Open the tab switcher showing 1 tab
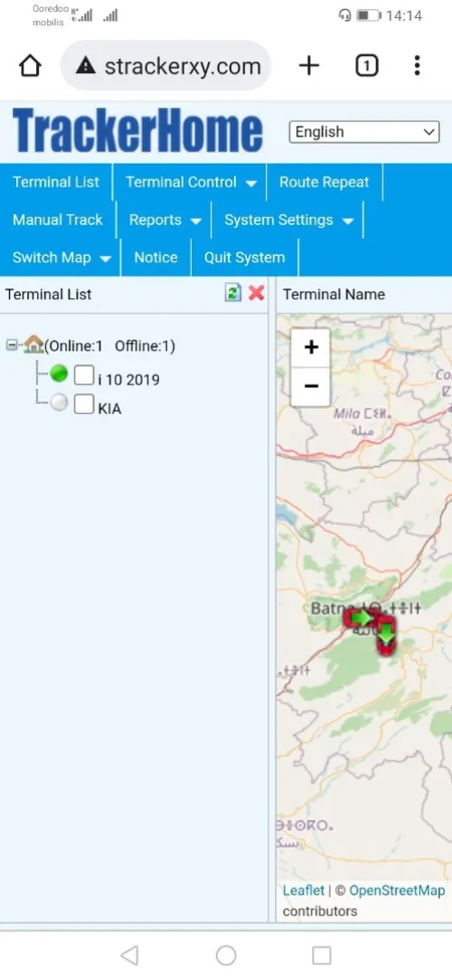The width and height of the screenshot is (452, 980). click(367, 65)
